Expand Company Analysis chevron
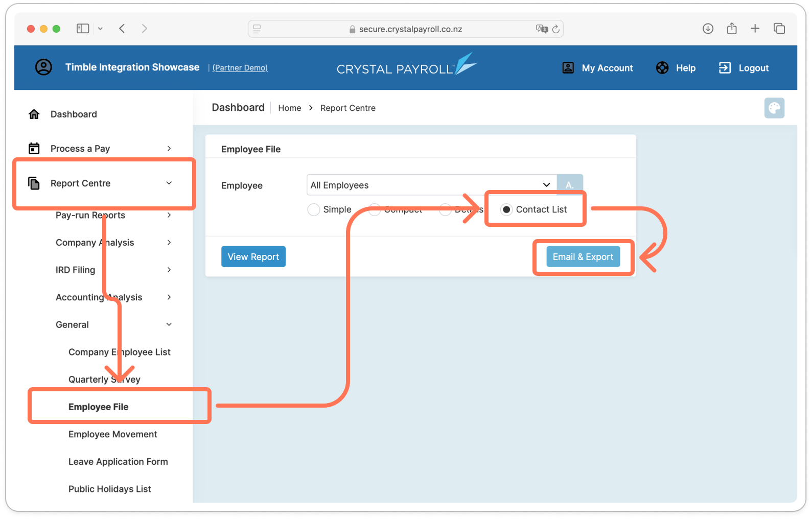Viewport: 812px width, 519px height. [x=169, y=242]
